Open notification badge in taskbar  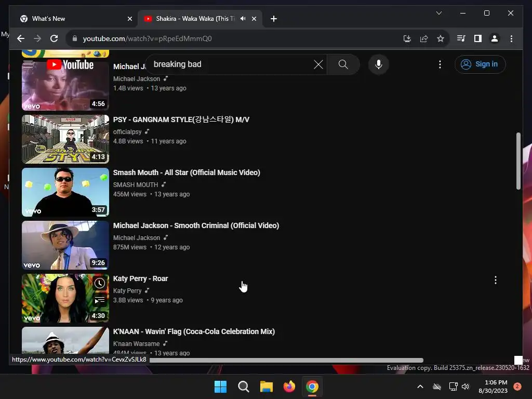517,387
